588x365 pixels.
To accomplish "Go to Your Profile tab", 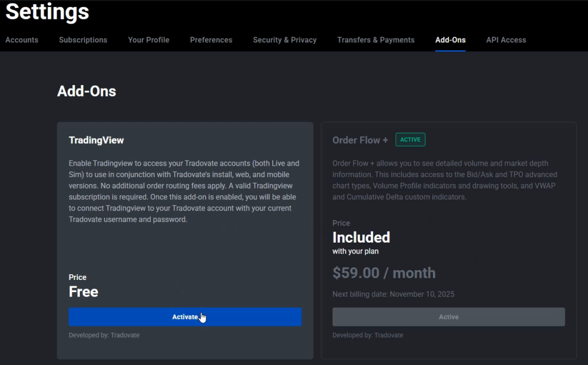I will 149,40.
